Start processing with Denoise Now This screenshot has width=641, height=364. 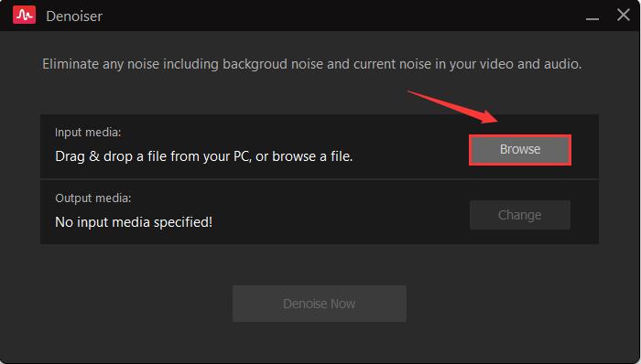click(x=320, y=304)
